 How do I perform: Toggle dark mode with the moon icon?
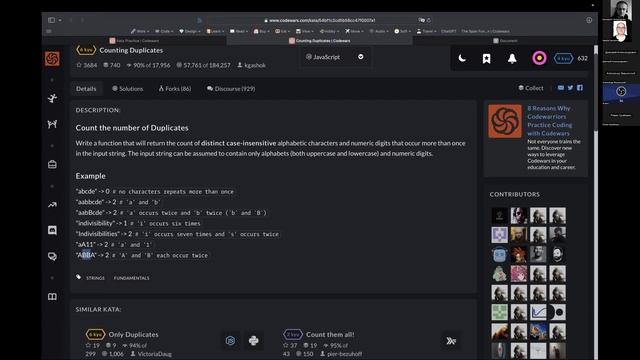coord(462,58)
